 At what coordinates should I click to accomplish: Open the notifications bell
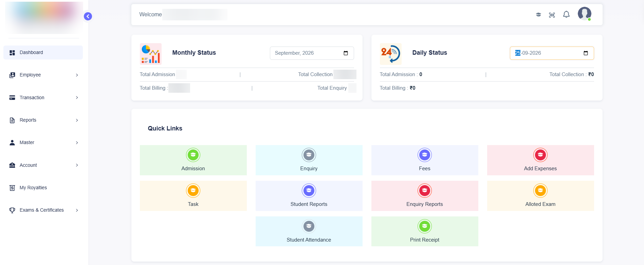tap(566, 14)
